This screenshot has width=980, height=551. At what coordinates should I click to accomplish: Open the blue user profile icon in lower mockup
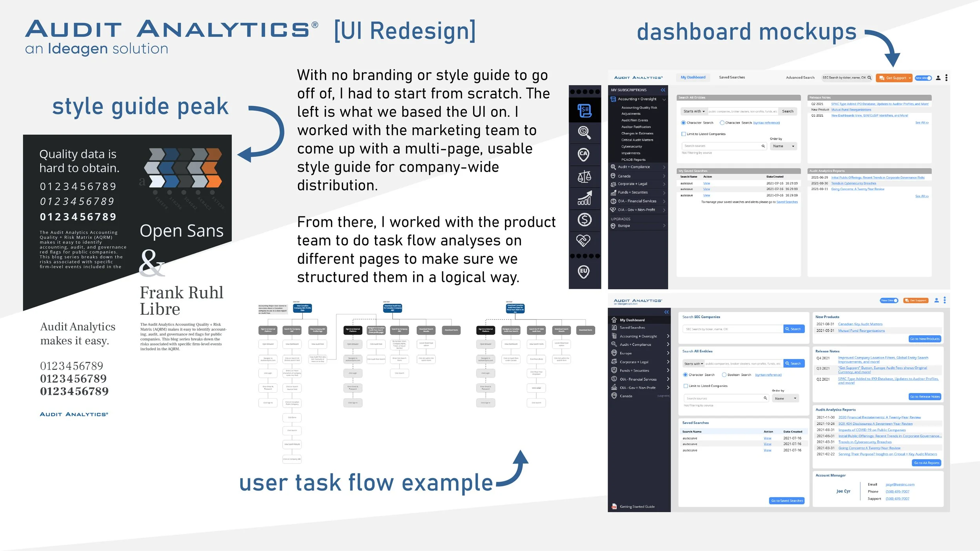(x=936, y=300)
